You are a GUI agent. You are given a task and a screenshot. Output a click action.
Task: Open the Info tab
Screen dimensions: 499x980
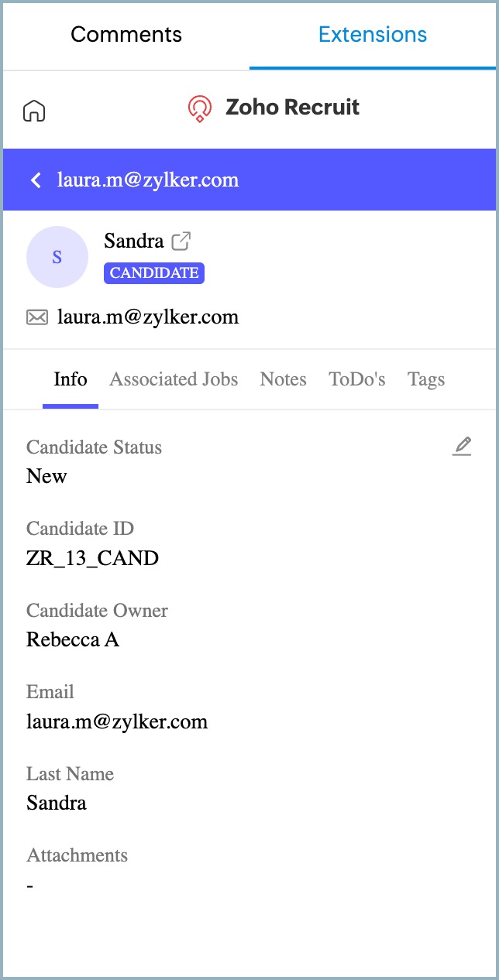[71, 379]
